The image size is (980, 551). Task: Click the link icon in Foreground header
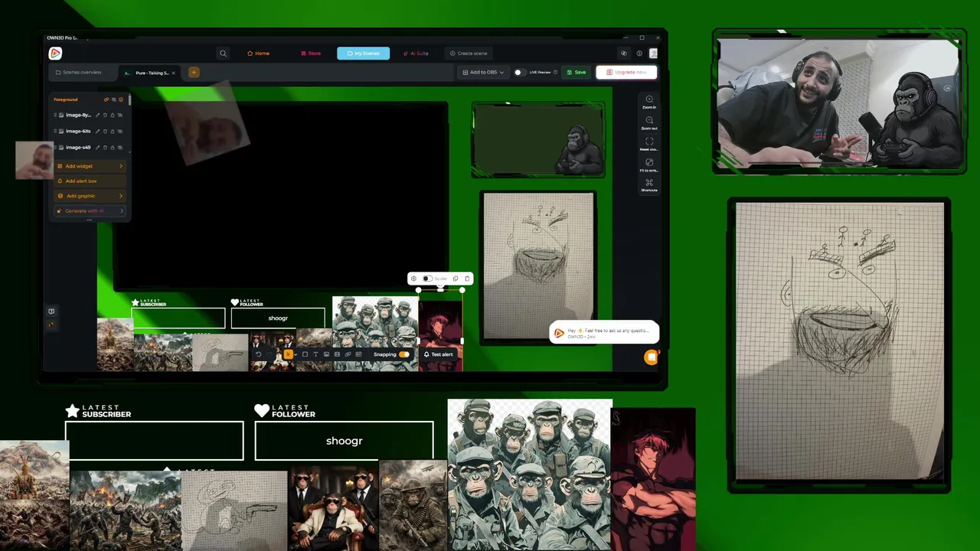(106, 99)
